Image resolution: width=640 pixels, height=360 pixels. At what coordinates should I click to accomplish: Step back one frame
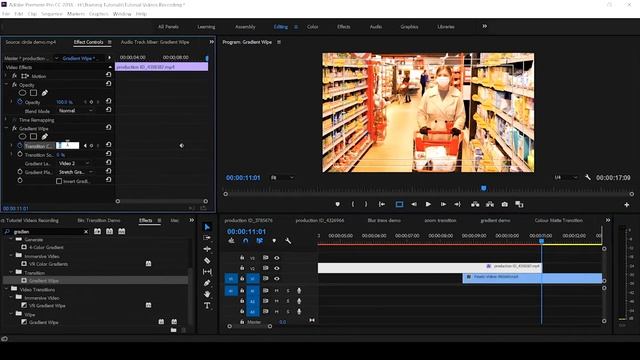click(413, 204)
